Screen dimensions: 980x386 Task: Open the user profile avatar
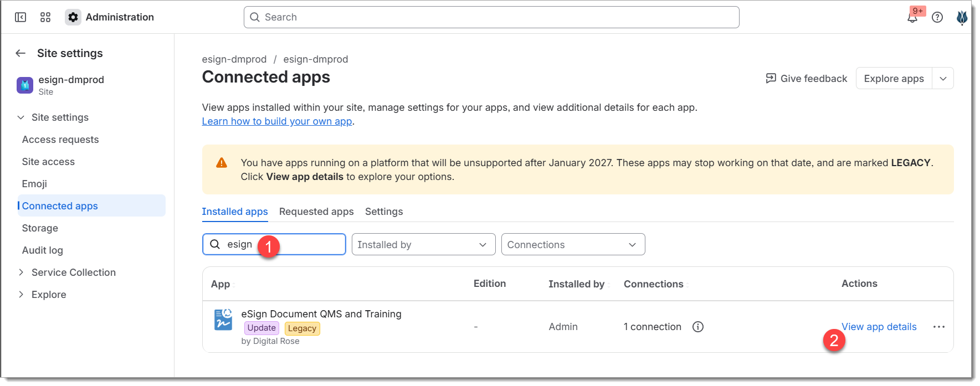coord(962,17)
